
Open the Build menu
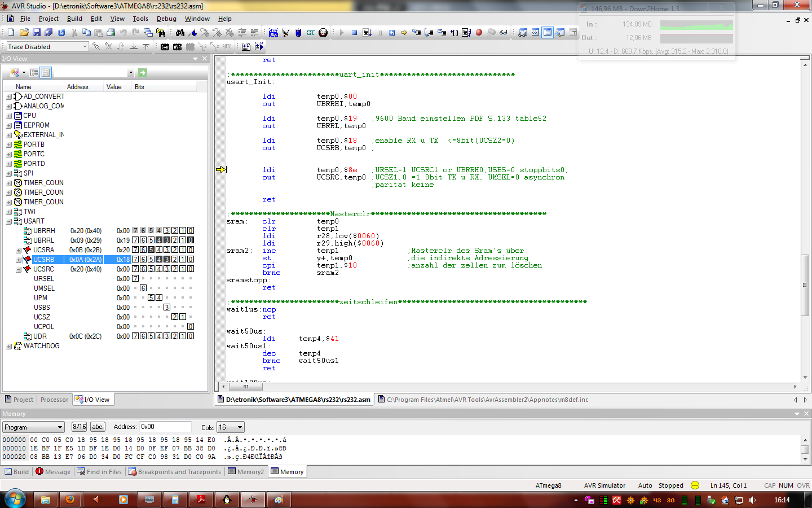click(74, 19)
